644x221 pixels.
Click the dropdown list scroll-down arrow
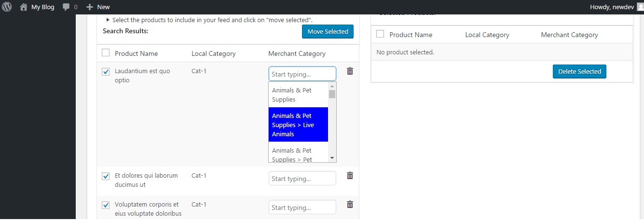click(332, 158)
